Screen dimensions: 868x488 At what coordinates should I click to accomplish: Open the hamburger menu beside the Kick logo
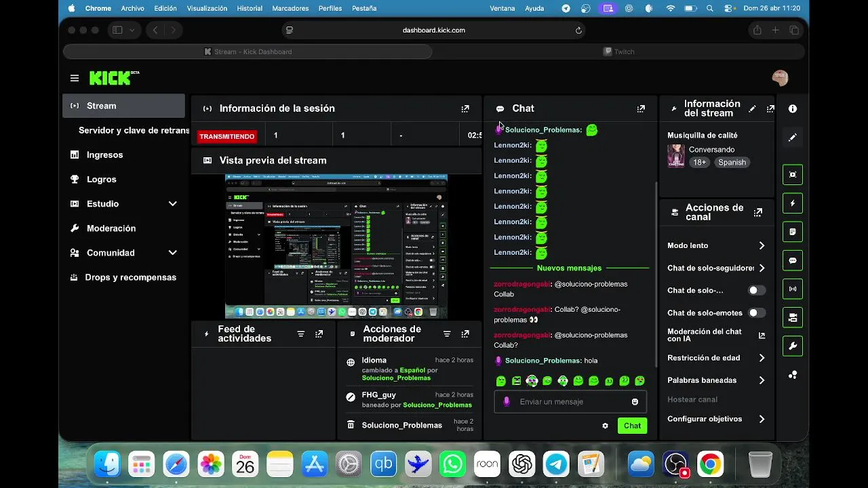75,78
